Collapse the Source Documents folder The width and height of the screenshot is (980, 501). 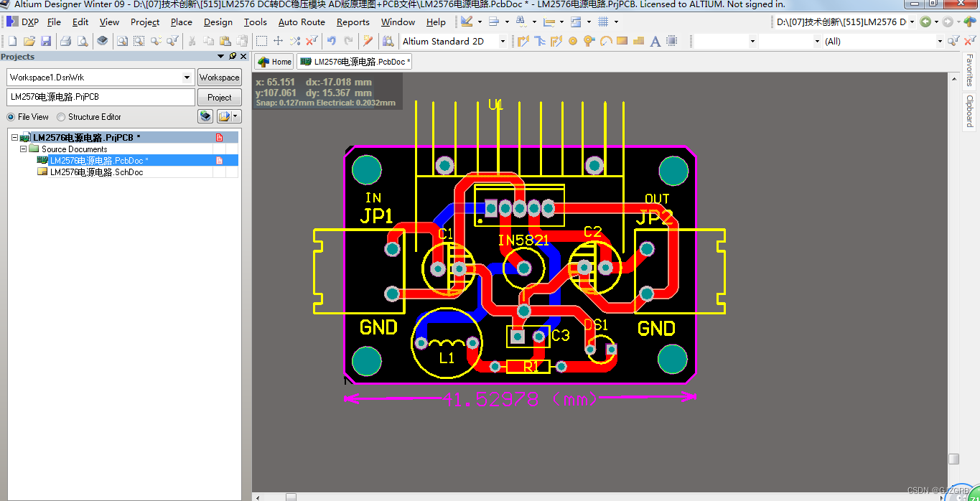22,149
